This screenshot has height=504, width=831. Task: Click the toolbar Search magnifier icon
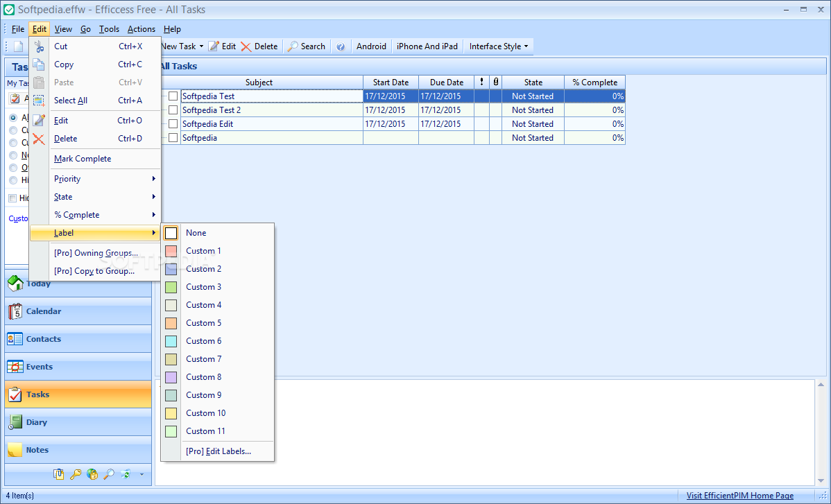pyautogui.click(x=293, y=46)
